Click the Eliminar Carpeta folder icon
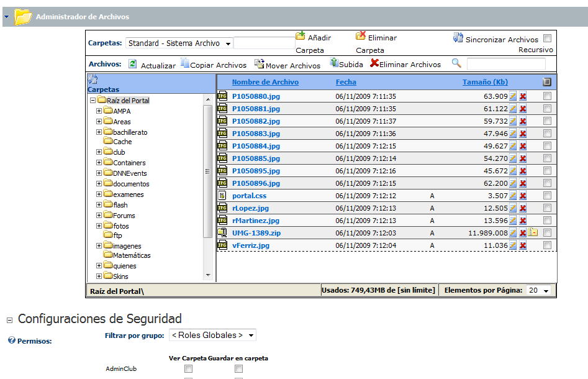Image resolution: width=588 pixels, height=379 pixels. pos(361,36)
